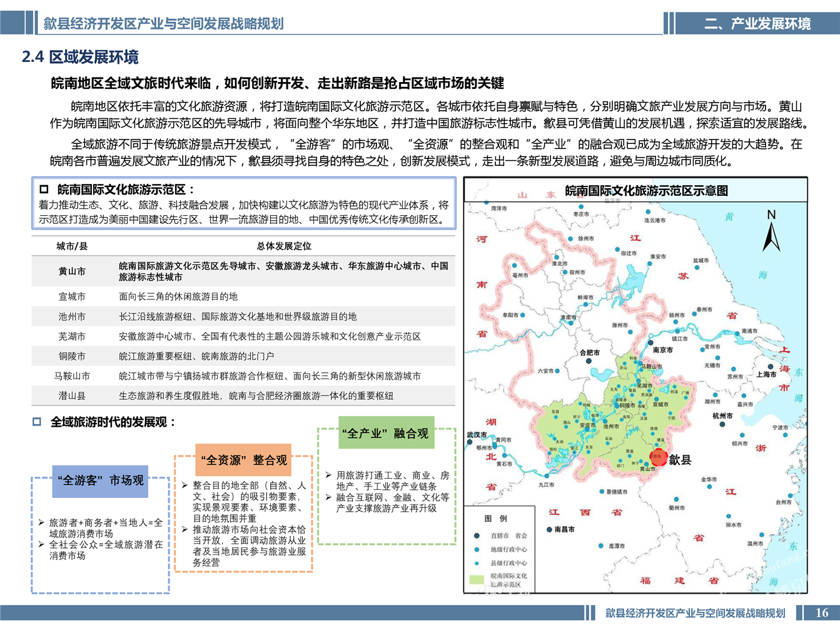
Task: Click the 温州市 label on the map
Action: [755, 543]
